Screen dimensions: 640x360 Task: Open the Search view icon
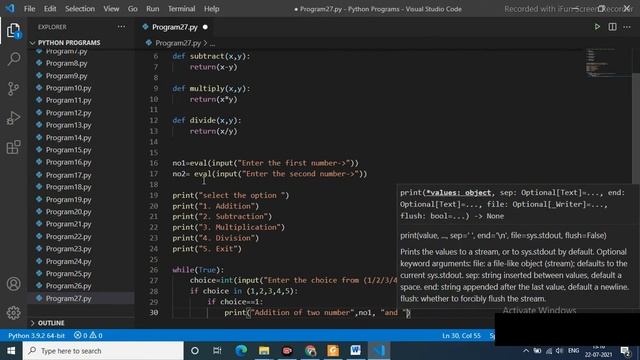[x=13, y=59]
